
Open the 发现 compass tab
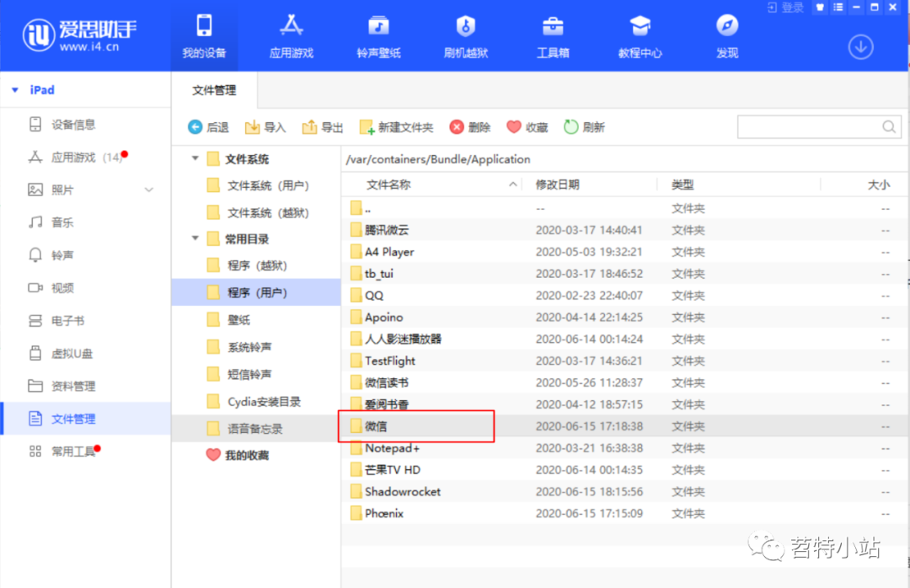coord(726,36)
